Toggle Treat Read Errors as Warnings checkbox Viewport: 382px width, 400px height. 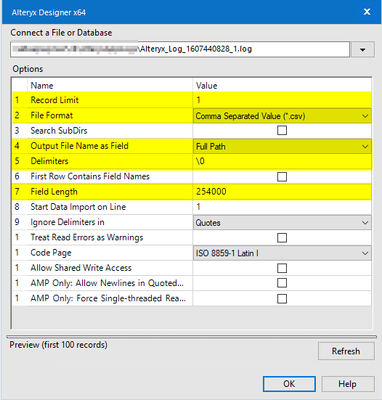282,238
